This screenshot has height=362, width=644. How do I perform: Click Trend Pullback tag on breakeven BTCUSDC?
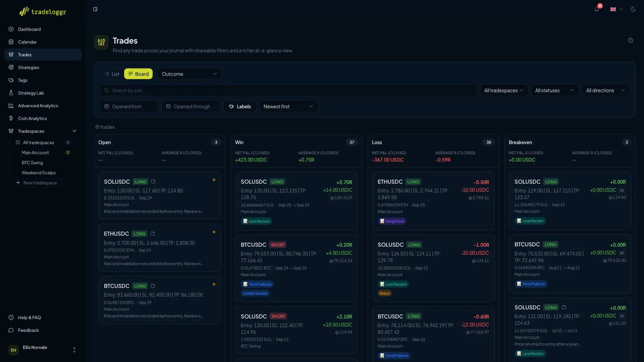(531, 284)
